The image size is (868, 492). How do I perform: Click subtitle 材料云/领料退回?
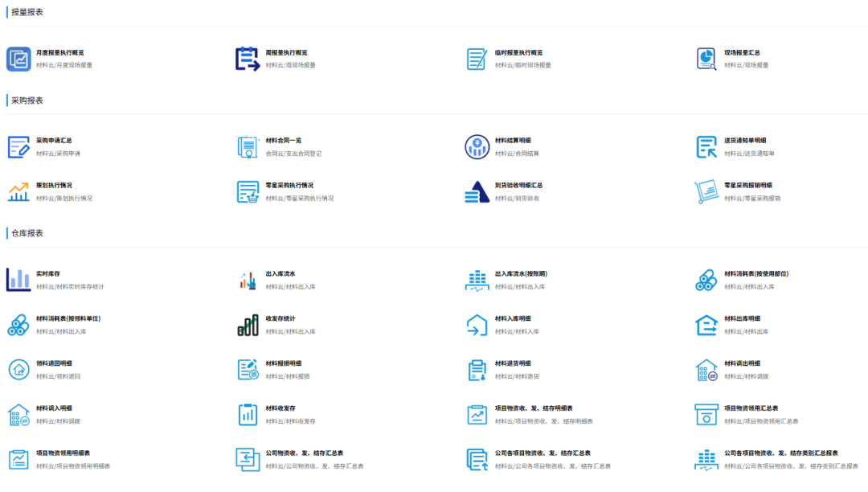58,377
